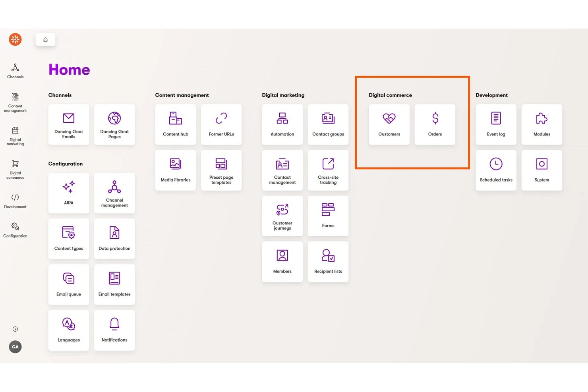
Task: Open the Languages tile
Action: click(x=69, y=330)
